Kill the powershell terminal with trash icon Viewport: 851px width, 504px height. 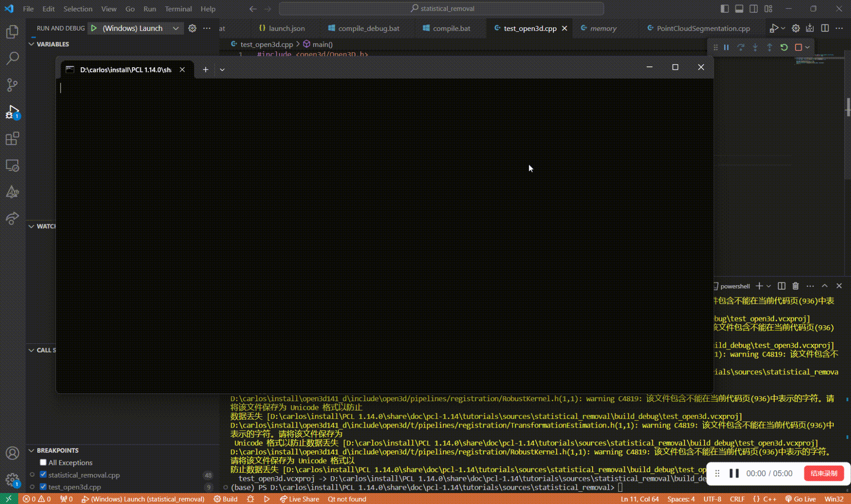(x=795, y=286)
